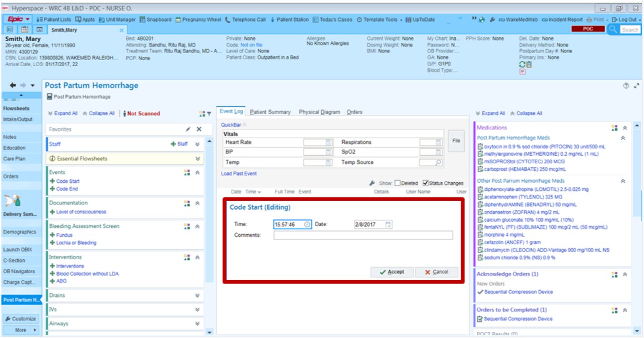Open the Physical Diagram tab
The height and width of the screenshot is (338, 644).
tap(319, 112)
